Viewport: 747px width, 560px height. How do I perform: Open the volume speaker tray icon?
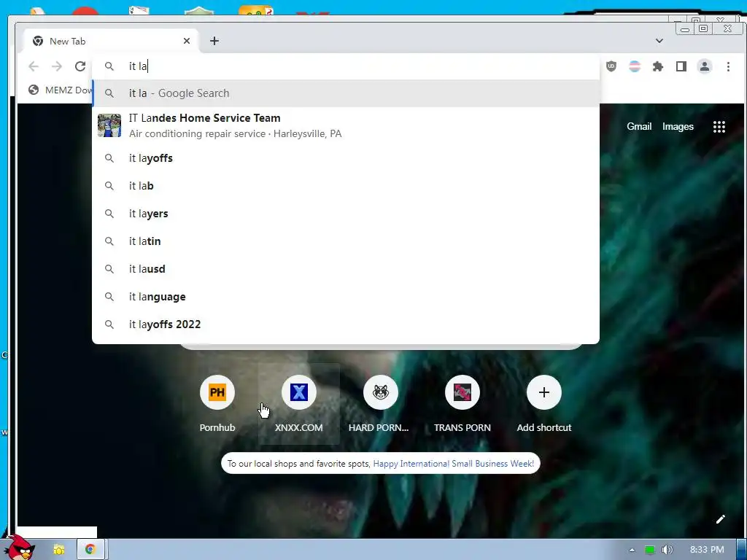point(667,550)
